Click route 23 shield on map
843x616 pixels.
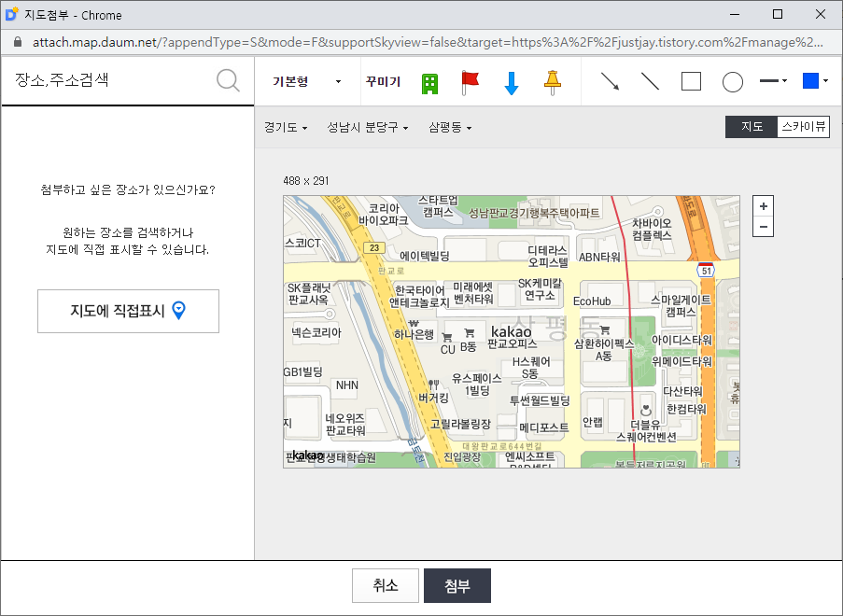[x=374, y=247]
